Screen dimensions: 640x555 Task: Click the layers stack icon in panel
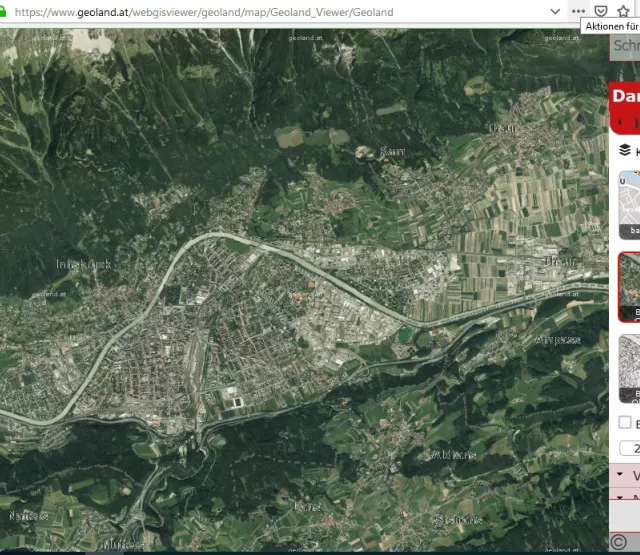coord(624,150)
